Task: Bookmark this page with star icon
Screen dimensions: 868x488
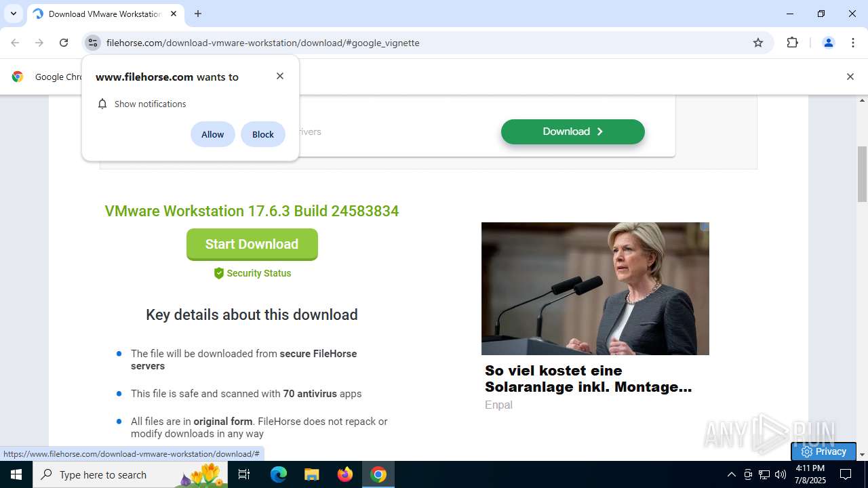Action: point(758,43)
